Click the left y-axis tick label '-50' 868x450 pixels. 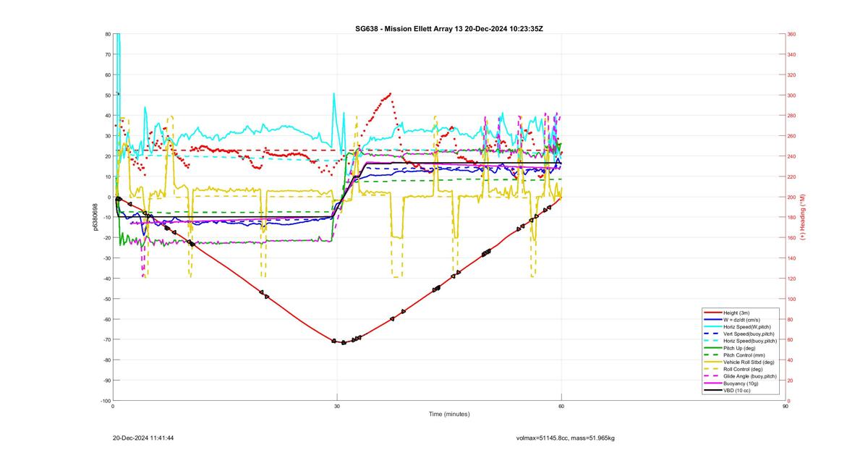[106, 299]
